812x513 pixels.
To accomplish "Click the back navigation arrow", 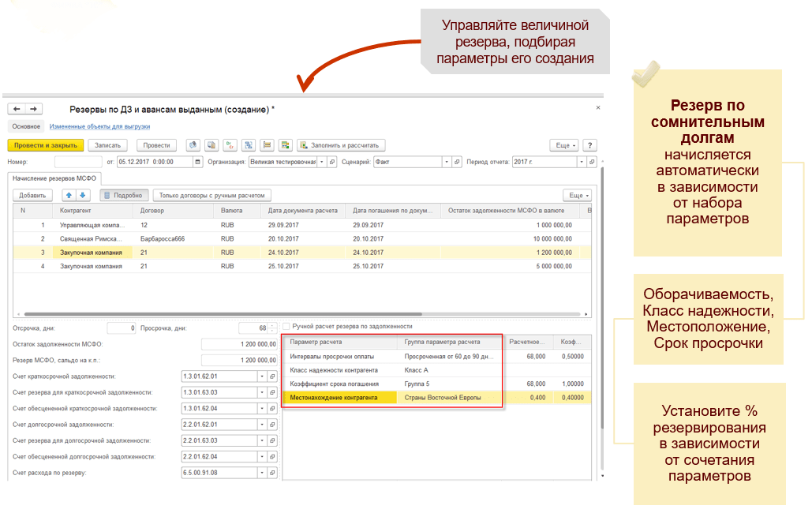I will click(x=17, y=109).
